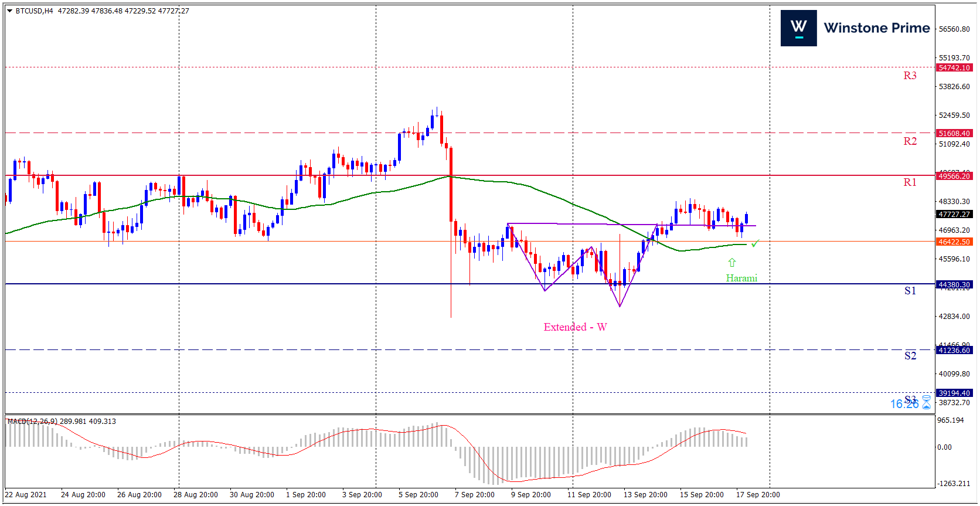Image resolution: width=980 pixels, height=506 pixels.
Task: Select the 46422.50 orange price tag
Action: tap(954, 242)
